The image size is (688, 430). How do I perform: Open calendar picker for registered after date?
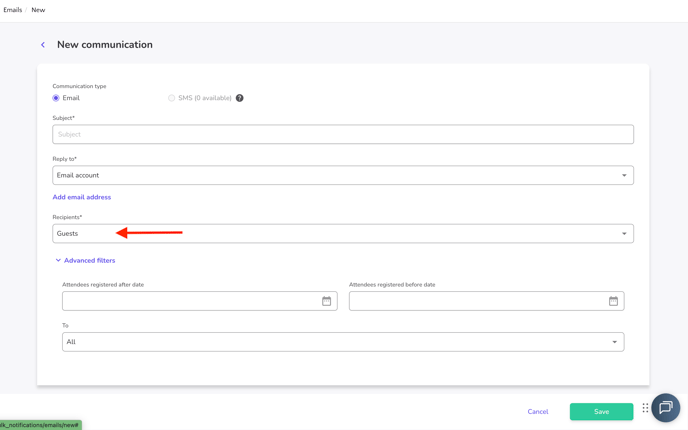(x=326, y=301)
